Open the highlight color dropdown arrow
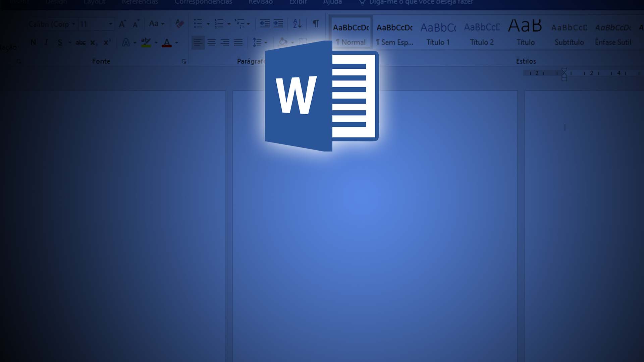 (156, 43)
